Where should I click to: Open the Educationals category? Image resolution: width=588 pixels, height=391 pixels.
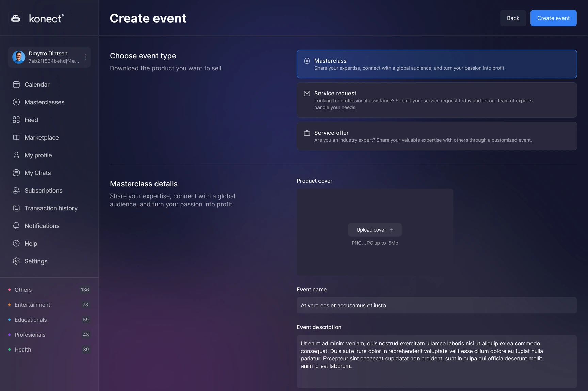coord(31,320)
